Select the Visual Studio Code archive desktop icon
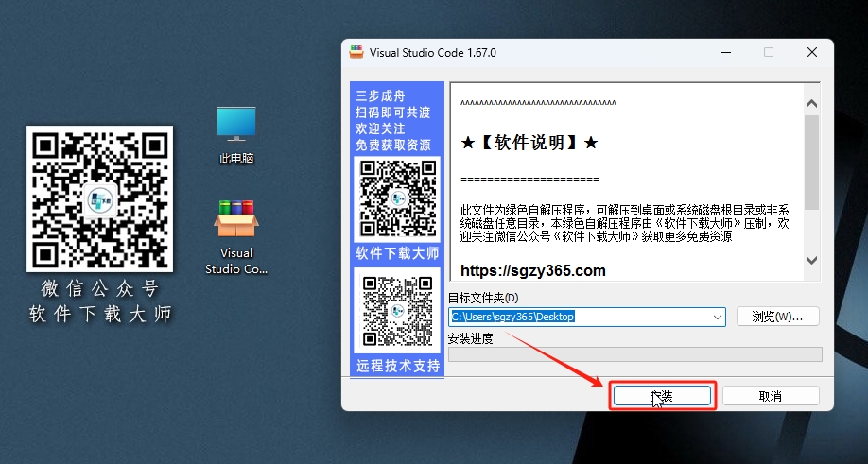868x464 pixels. click(236, 236)
